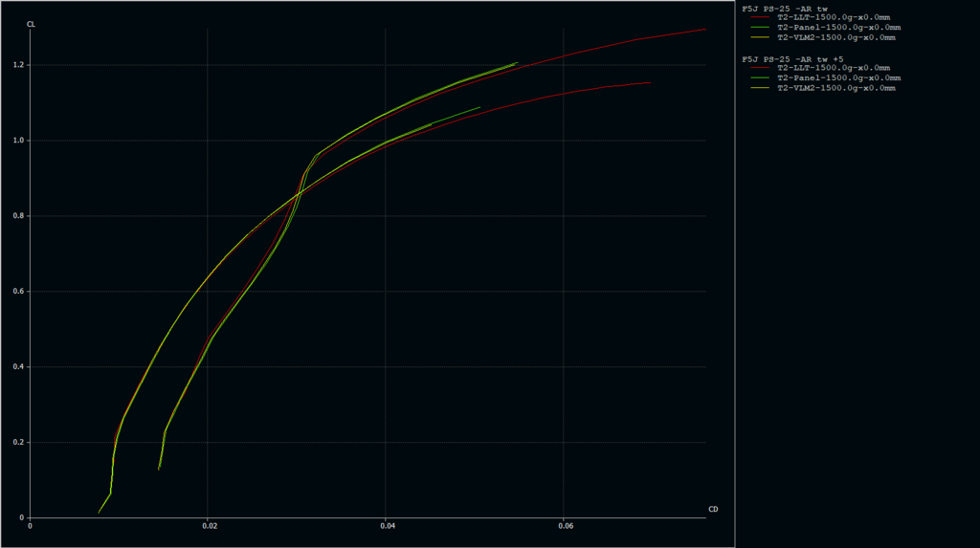Click T2-Panel polar label in first legend group
Image resolution: width=980 pixels, height=548 pixels.
pos(838,28)
